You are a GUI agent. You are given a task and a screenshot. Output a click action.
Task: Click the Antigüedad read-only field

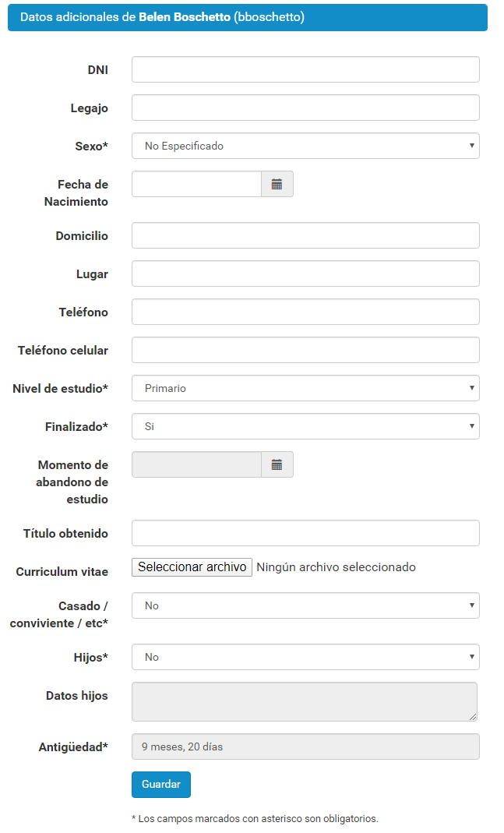pos(305,747)
